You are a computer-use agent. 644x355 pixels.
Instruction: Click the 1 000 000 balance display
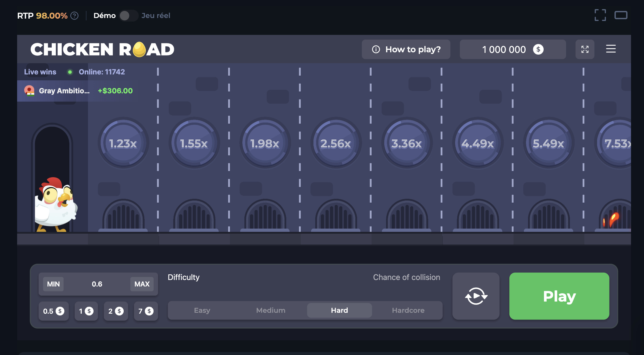512,49
